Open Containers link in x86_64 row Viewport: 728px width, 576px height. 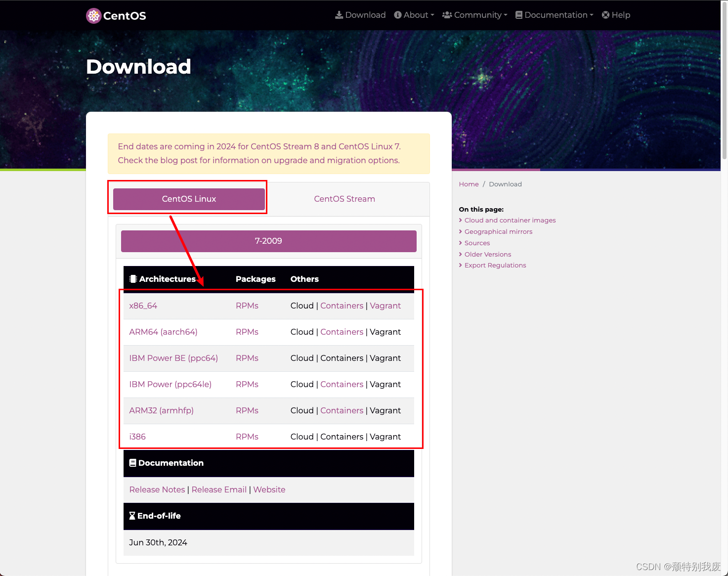click(342, 306)
